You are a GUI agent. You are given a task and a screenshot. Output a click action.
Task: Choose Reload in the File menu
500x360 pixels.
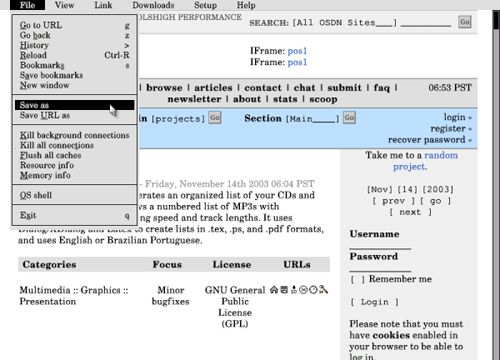tap(75, 55)
